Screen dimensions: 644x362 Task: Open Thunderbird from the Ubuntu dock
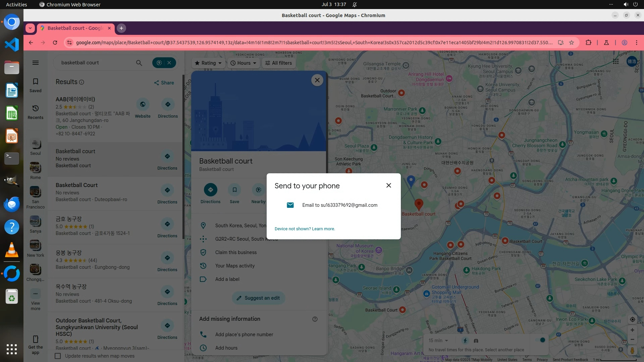(12, 204)
